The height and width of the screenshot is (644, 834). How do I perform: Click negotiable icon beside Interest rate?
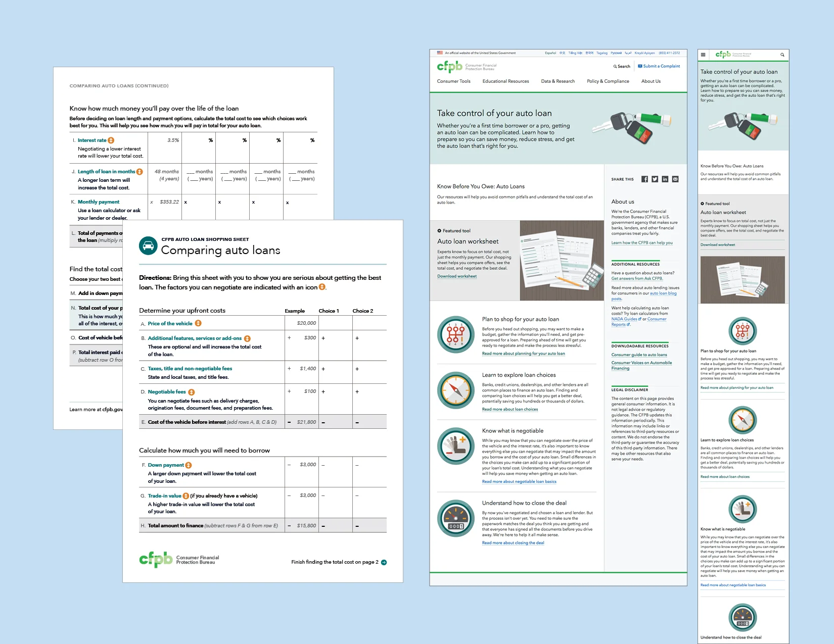point(111,140)
